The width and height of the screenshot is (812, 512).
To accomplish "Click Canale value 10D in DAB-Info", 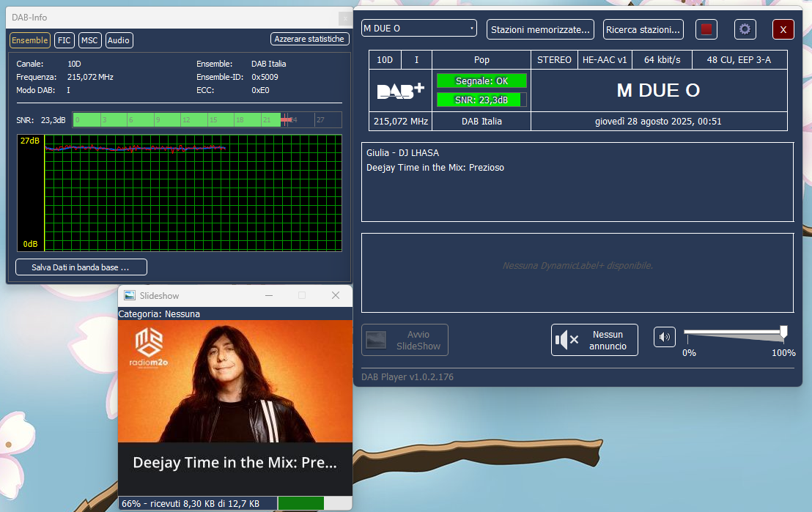I will click(x=74, y=64).
